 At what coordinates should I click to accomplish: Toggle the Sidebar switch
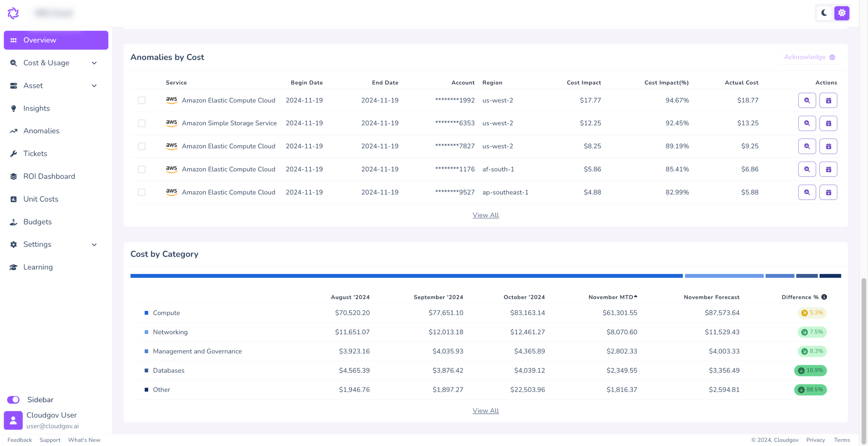click(x=14, y=400)
